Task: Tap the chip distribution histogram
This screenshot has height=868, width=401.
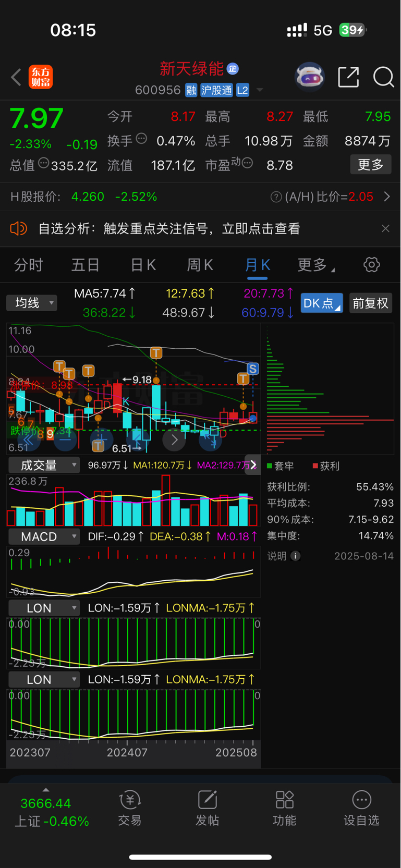Action: [x=330, y=389]
